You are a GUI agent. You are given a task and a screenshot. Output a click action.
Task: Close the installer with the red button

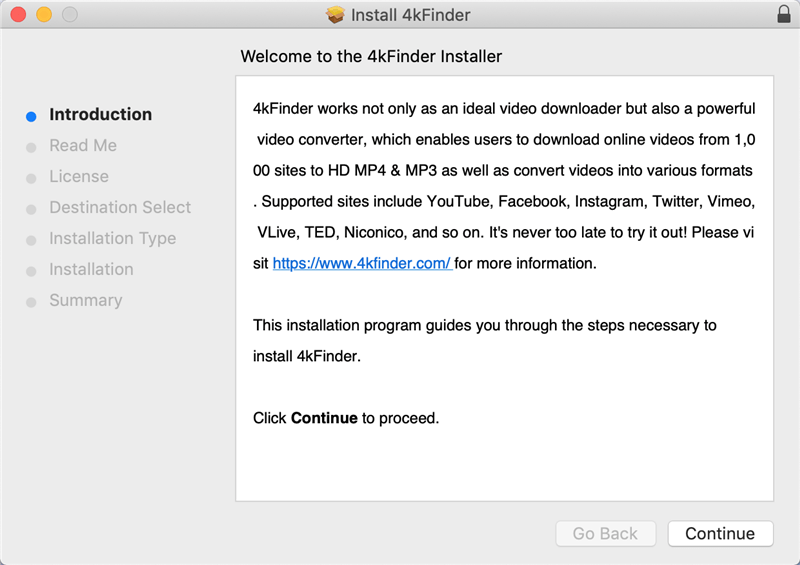(18, 15)
